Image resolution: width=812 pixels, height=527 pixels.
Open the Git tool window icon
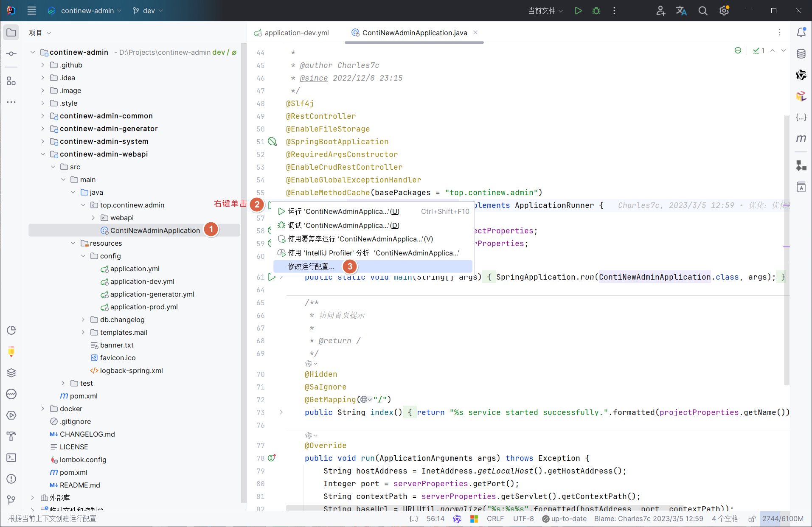coord(11,500)
